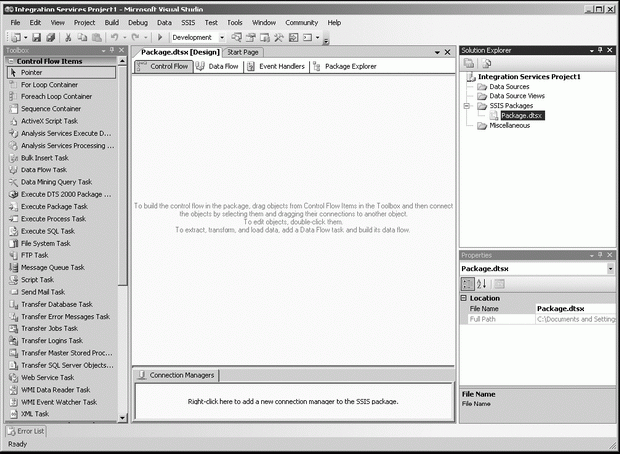
Task: Open the Community menu
Action: (x=302, y=23)
